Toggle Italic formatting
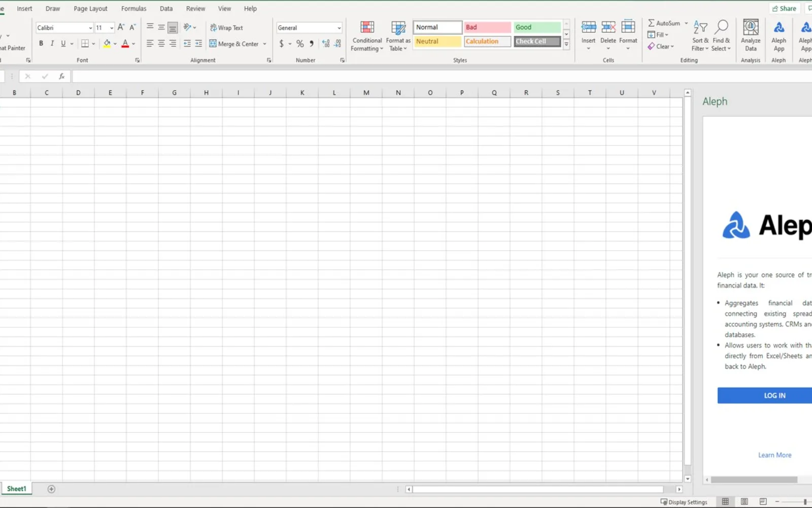The width and height of the screenshot is (812, 508). click(x=52, y=44)
